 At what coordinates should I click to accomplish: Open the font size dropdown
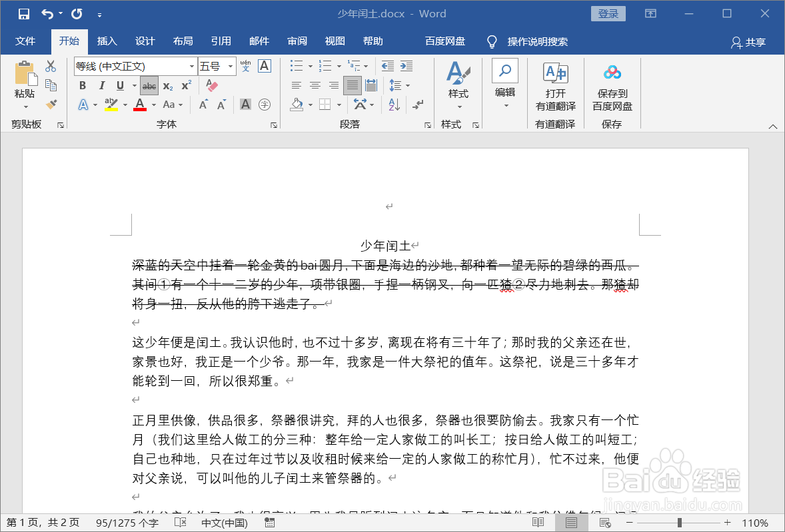(229, 67)
